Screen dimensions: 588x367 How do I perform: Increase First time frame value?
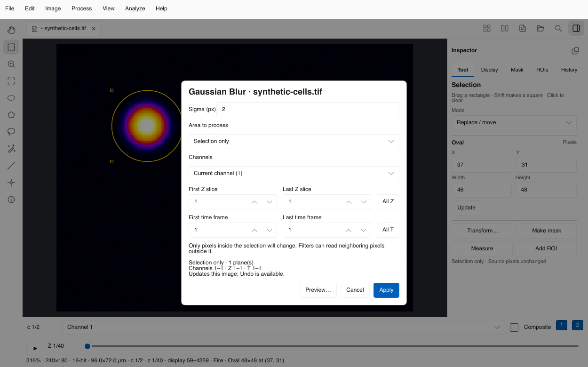[x=254, y=230]
